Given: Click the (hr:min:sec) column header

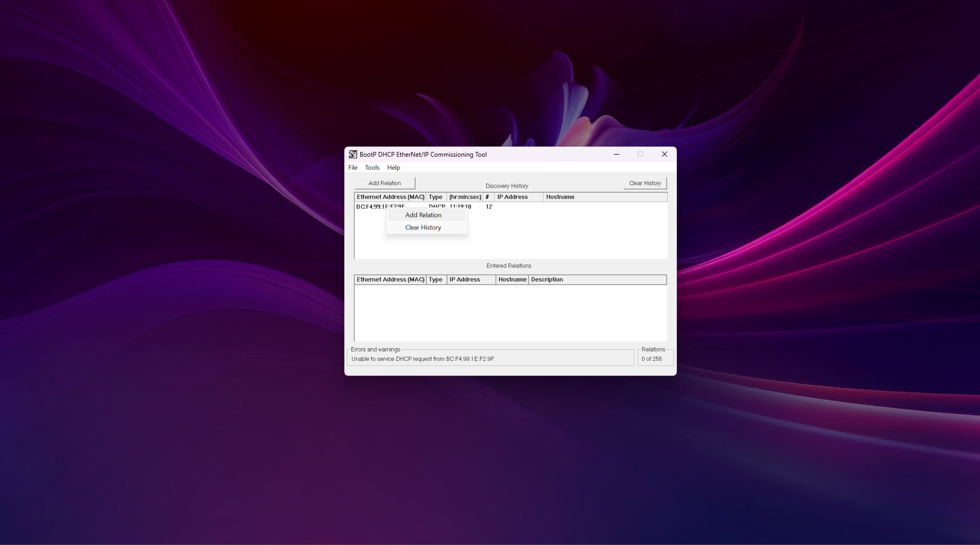Looking at the screenshot, I should 465,197.
